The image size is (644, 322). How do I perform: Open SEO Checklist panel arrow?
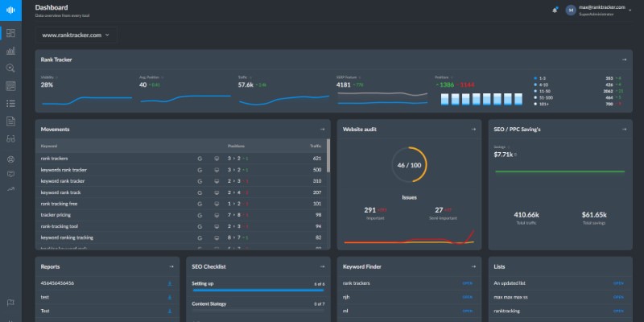tap(323, 266)
